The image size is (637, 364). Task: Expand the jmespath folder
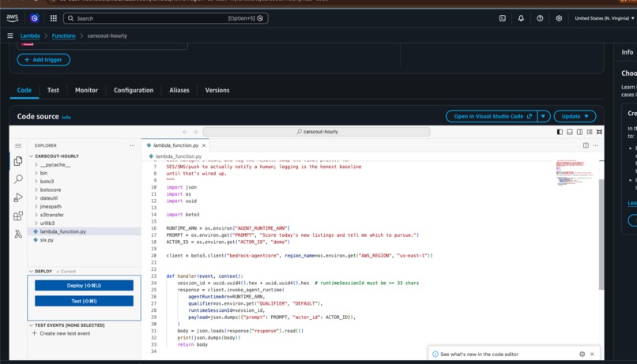tap(36, 207)
